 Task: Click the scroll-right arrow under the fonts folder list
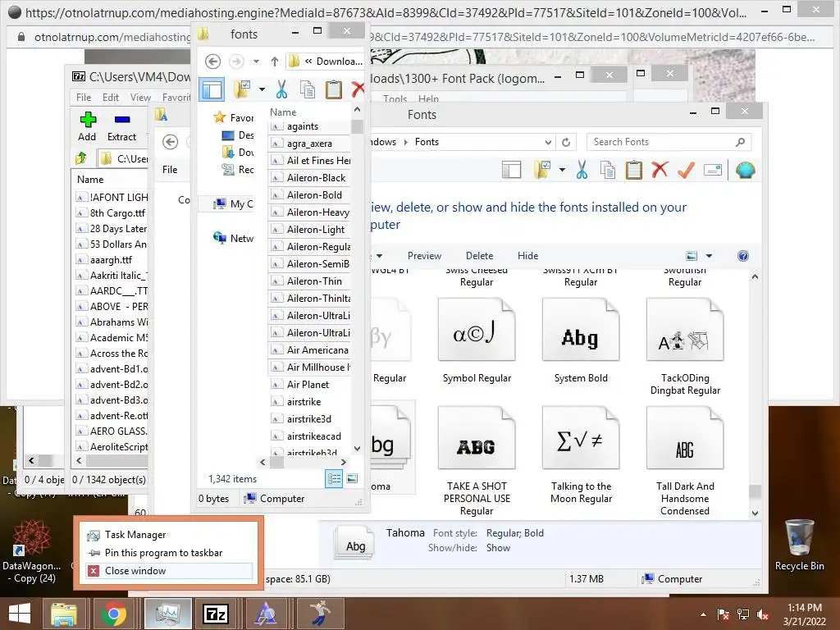344,462
